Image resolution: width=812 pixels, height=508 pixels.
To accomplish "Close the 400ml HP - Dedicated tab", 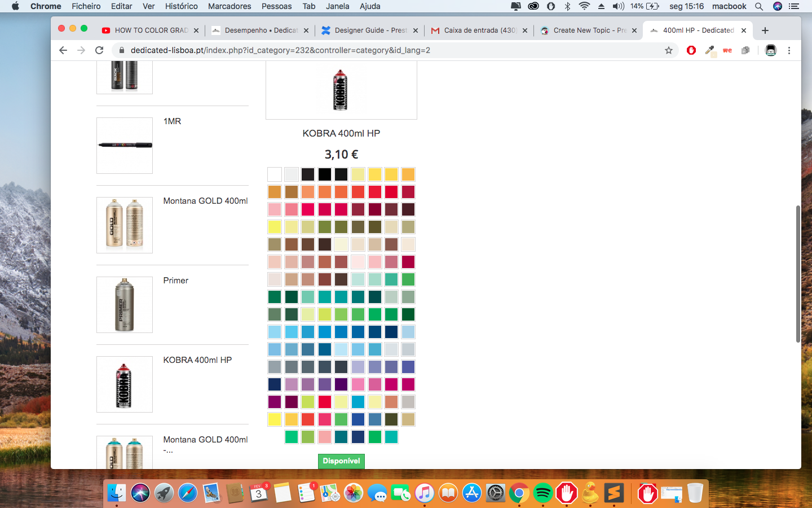I will [744, 30].
